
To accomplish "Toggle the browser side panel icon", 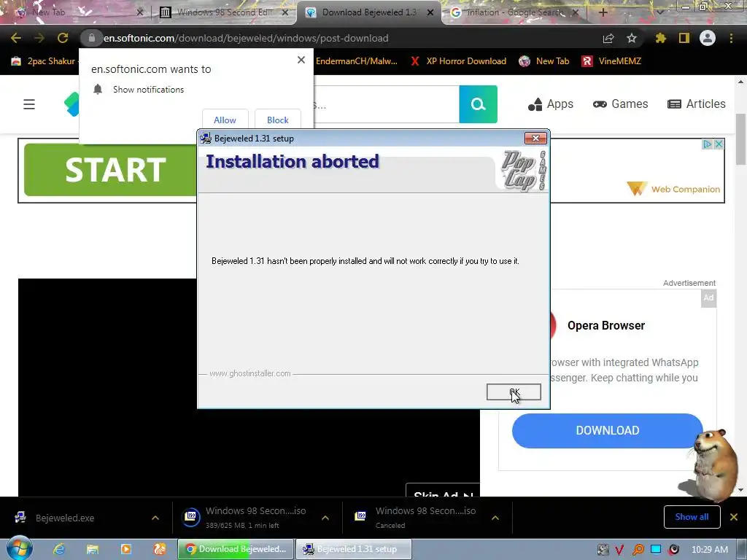I will click(684, 38).
